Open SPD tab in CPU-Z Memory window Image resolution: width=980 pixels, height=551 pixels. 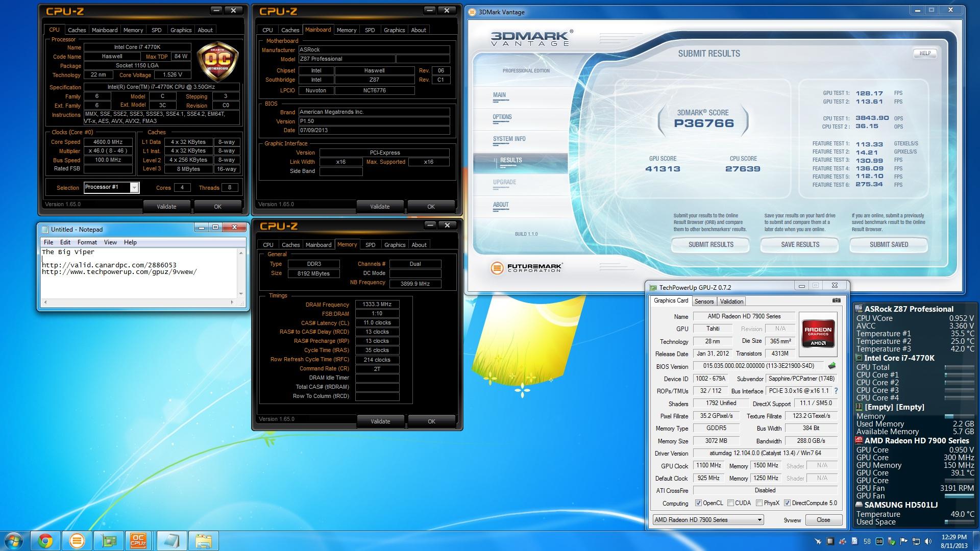coord(371,245)
